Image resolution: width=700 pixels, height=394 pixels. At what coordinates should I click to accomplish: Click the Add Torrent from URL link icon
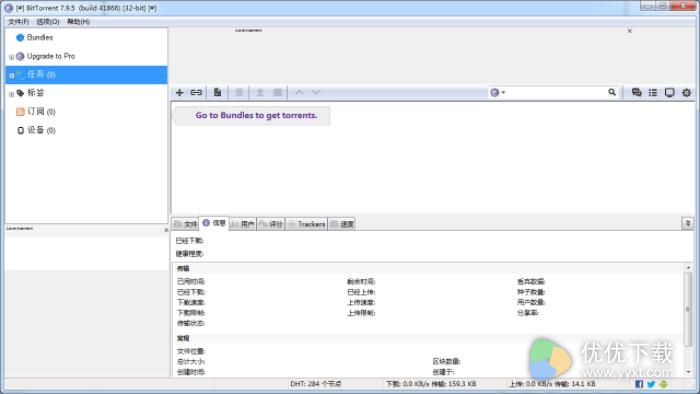coord(196,92)
